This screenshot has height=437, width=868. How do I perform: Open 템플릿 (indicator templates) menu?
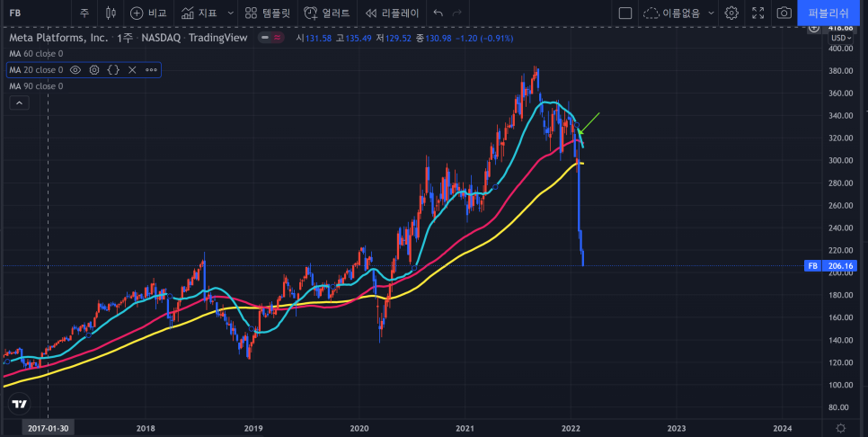(268, 13)
